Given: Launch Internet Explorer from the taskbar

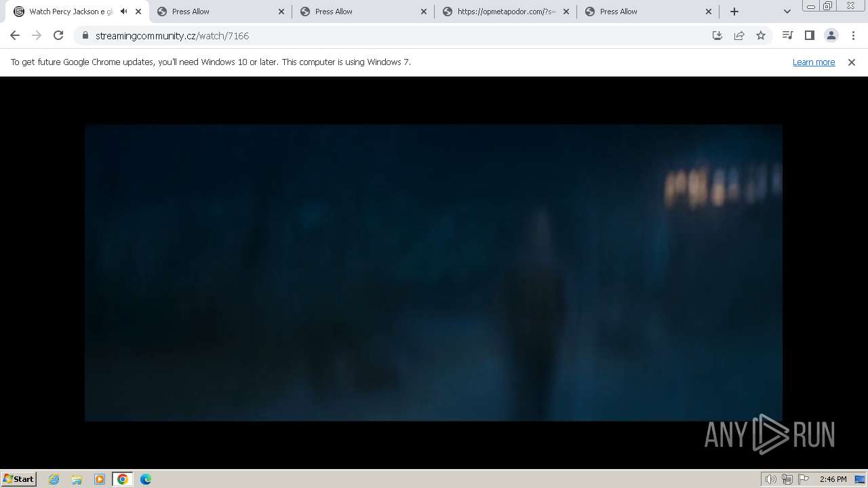Looking at the screenshot, I should point(54,479).
